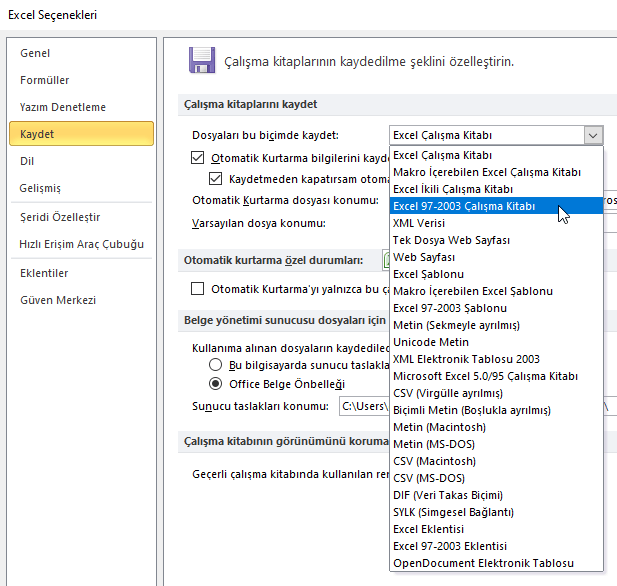Go to Şeridi Özelleştir settings
This screenshot has width=617, height=586.
[81, 217]
